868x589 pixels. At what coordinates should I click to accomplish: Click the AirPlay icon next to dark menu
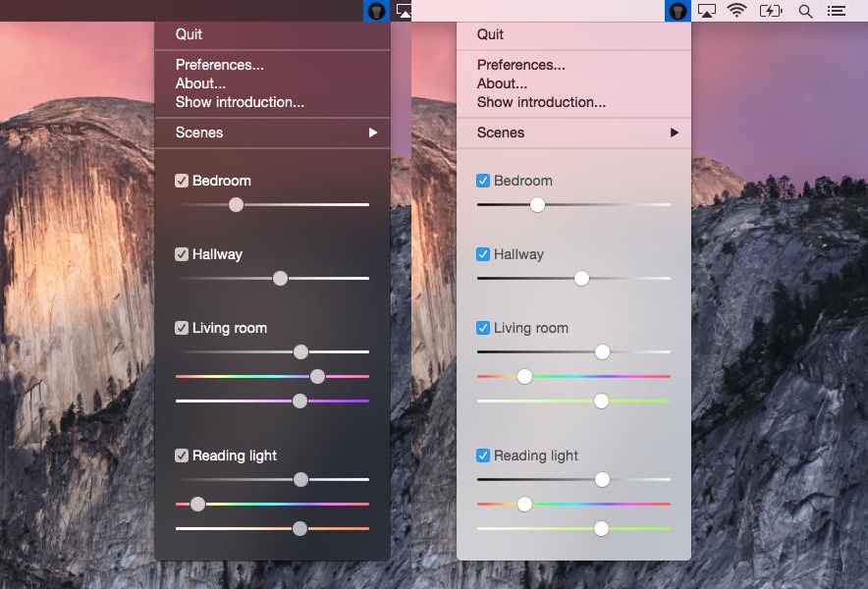(406, 11)
